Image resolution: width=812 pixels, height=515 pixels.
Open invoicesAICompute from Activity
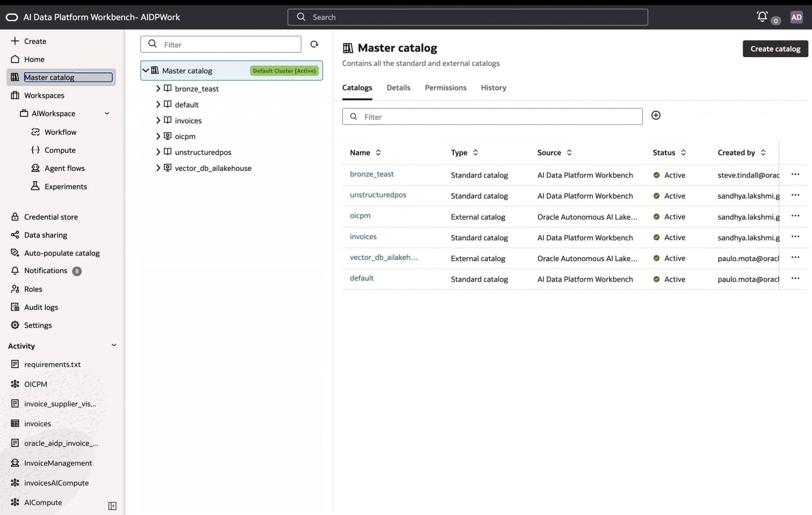(x=56, y=482)
